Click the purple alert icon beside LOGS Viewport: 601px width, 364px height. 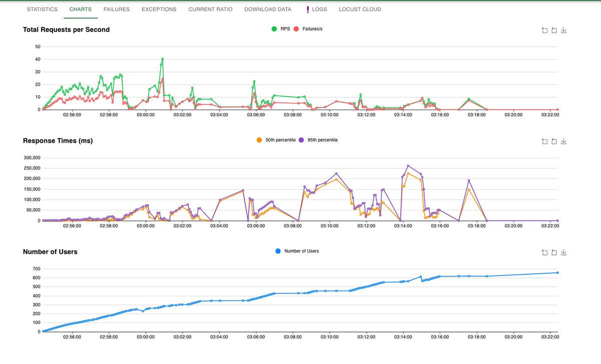pyautogui.click(x=307, y=9)
